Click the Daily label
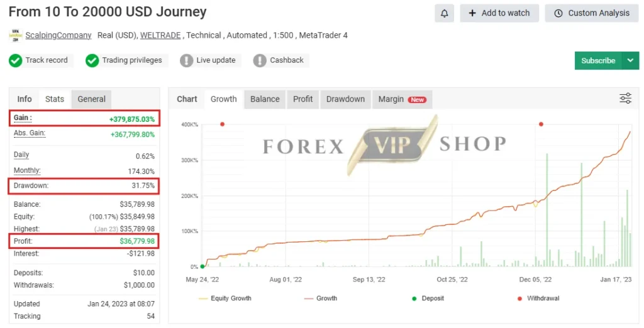The image size is (644, 328). point(21,155)
